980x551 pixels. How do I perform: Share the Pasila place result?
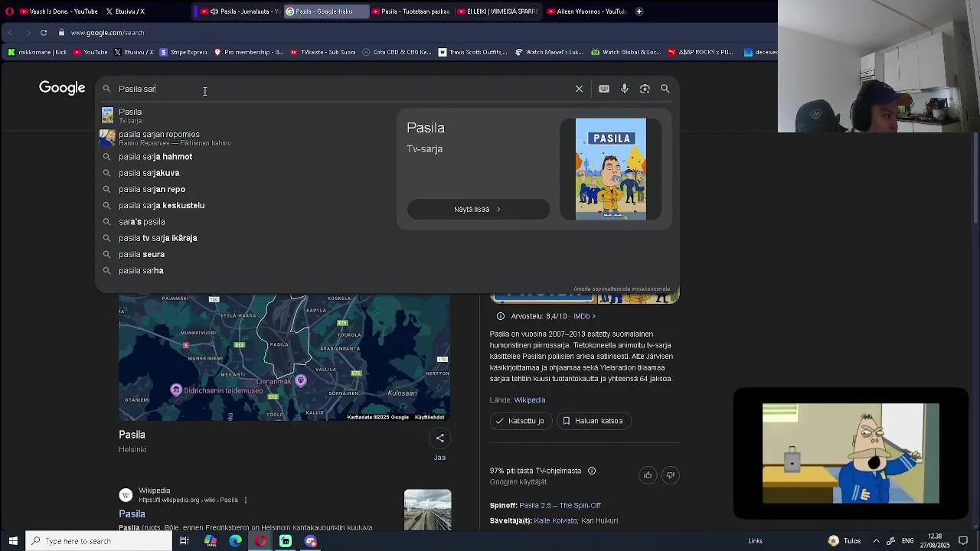pos(439,439)
